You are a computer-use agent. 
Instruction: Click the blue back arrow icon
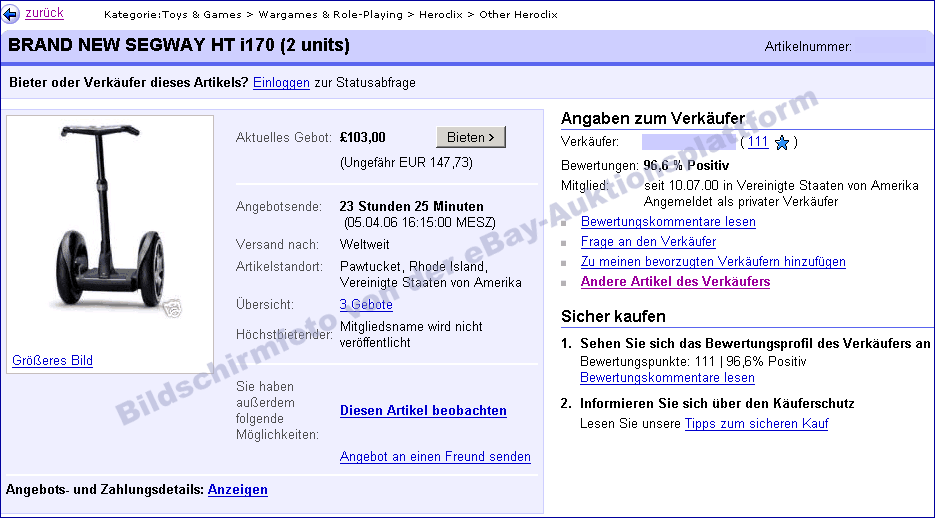click(x=10, y=14)
